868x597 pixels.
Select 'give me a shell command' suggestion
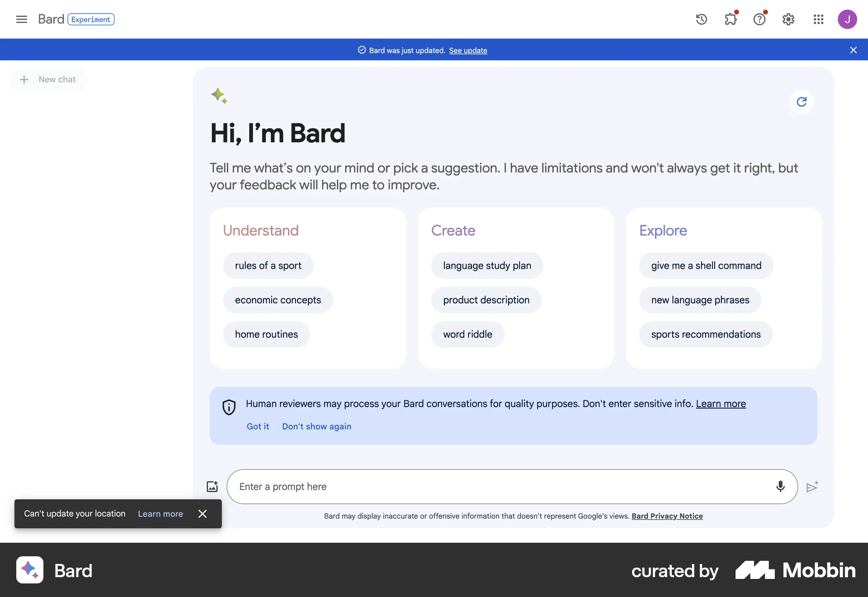706,265
